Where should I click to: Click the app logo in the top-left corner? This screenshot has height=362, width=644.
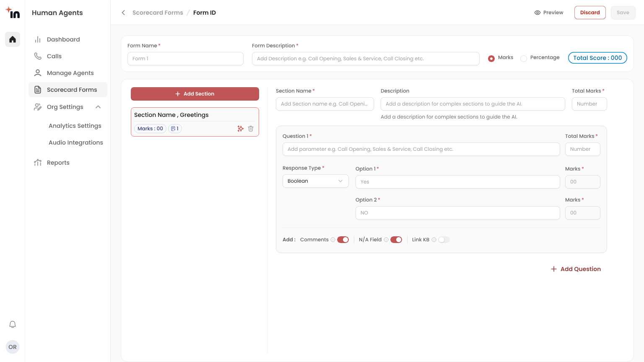[x=13, y=13]
